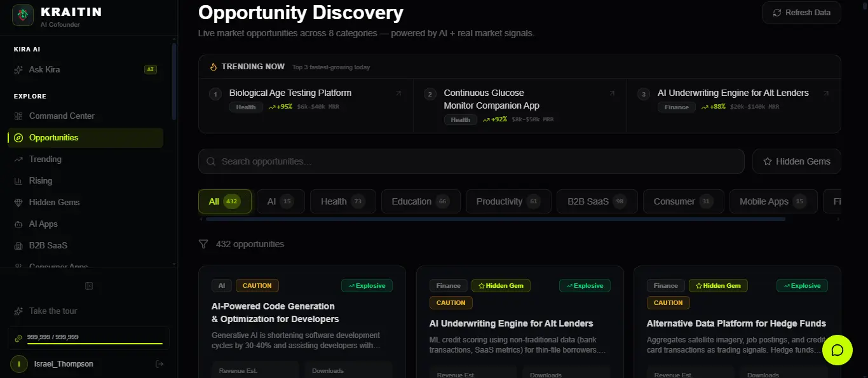Viewport: 868px width, 378px height.
Task: Select the Mobile Apps category tab
Action: point(773,201)
